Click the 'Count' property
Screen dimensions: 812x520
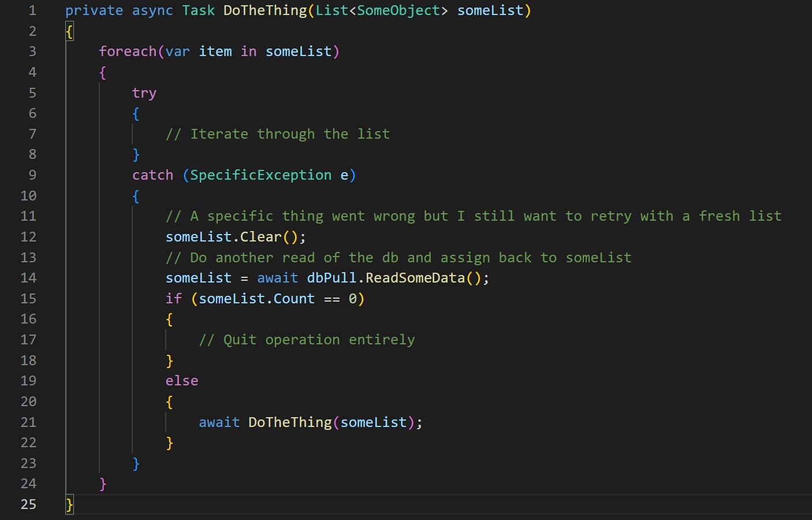click(x=294, y=299)
